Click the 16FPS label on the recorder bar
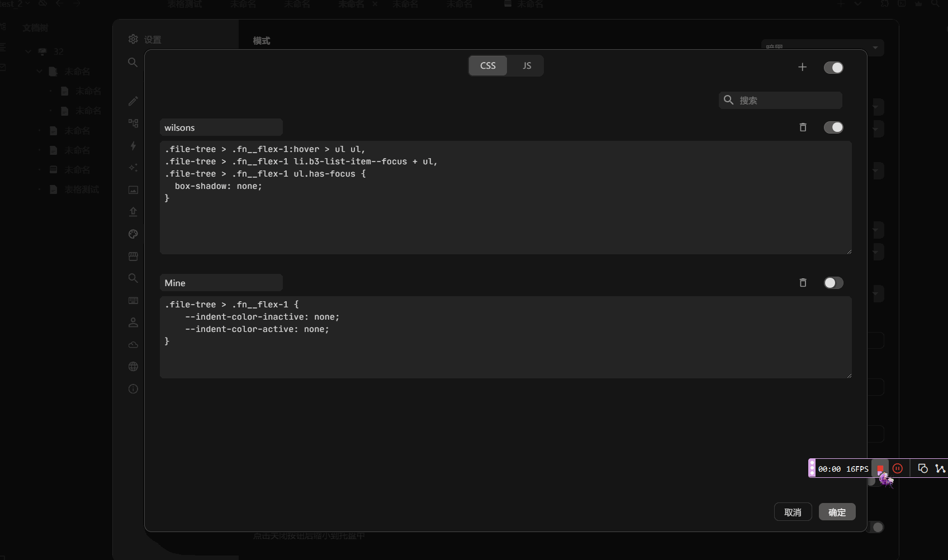The height and width of the screenshot is (560, 948). click(857, 469)
